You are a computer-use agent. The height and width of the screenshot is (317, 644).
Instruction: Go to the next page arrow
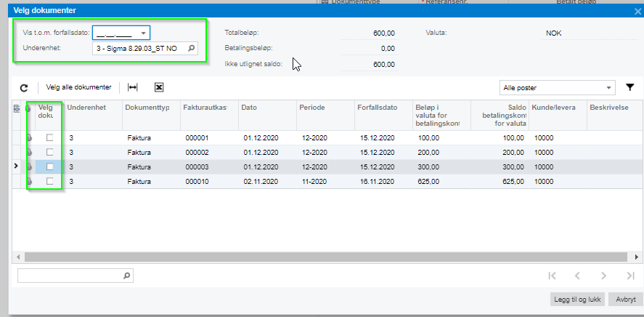(x=603, y=276)
